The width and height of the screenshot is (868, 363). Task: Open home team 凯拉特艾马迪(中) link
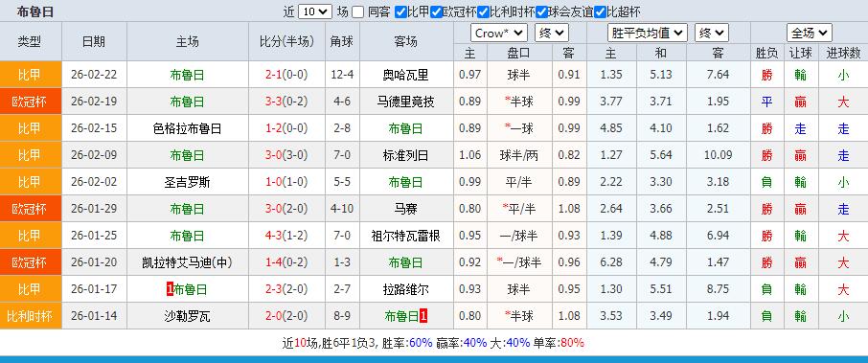(x=187, y=262)
